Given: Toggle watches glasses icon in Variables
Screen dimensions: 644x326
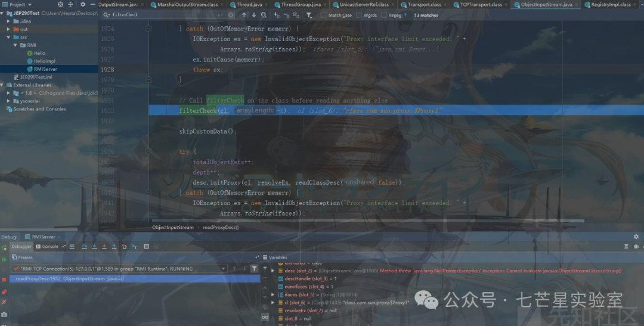Looking at the screenshot, I should (x=265, y=317).
